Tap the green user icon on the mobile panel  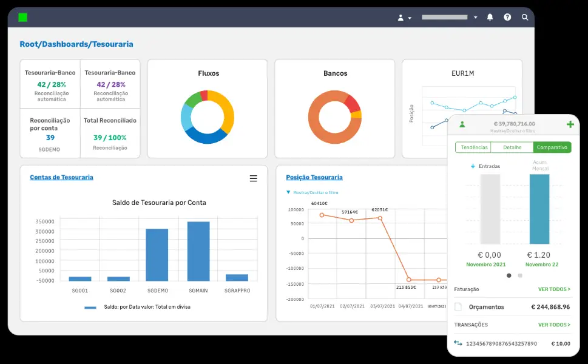[x=462, y=124]
